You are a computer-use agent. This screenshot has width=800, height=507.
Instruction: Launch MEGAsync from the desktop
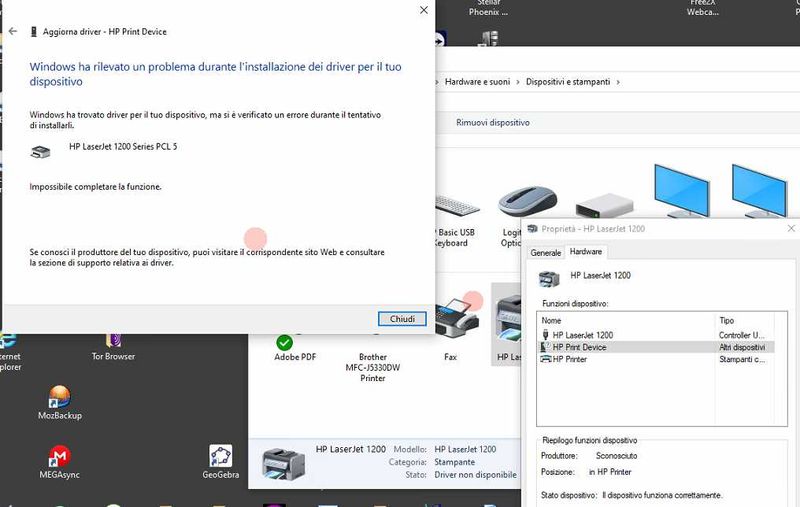pos(59,462)
